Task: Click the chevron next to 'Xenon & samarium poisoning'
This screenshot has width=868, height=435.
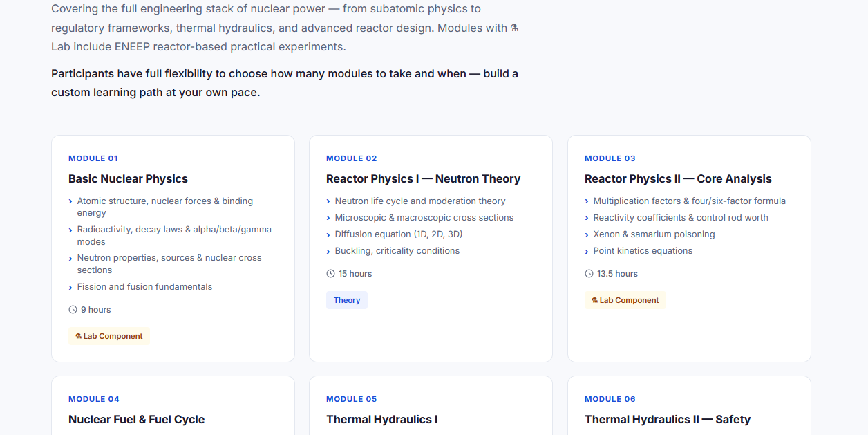Action: click(x=587, y=235)
